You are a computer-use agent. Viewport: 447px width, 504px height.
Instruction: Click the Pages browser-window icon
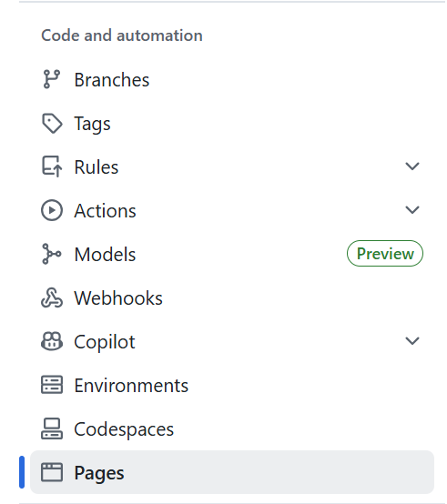click(52, 472)
